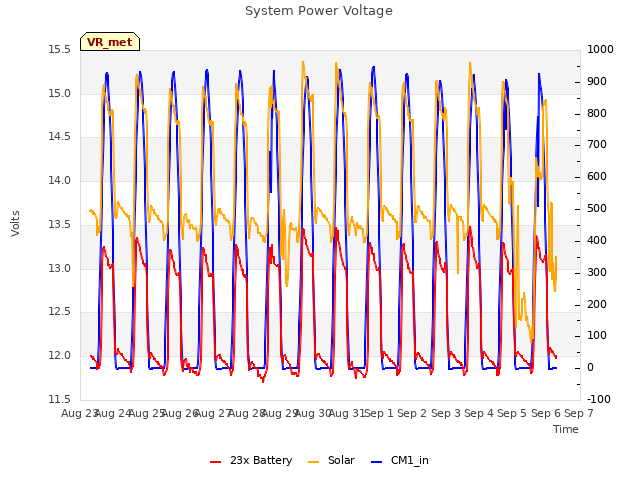
Task: Click the 14.0 left axis tick label
Action: [x=60, y=180]
